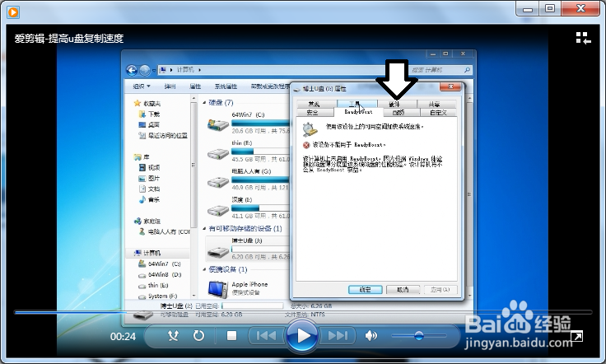
Task: Select the 博士U盘 (J:) removable drive icon
Action: pos(218,252)
